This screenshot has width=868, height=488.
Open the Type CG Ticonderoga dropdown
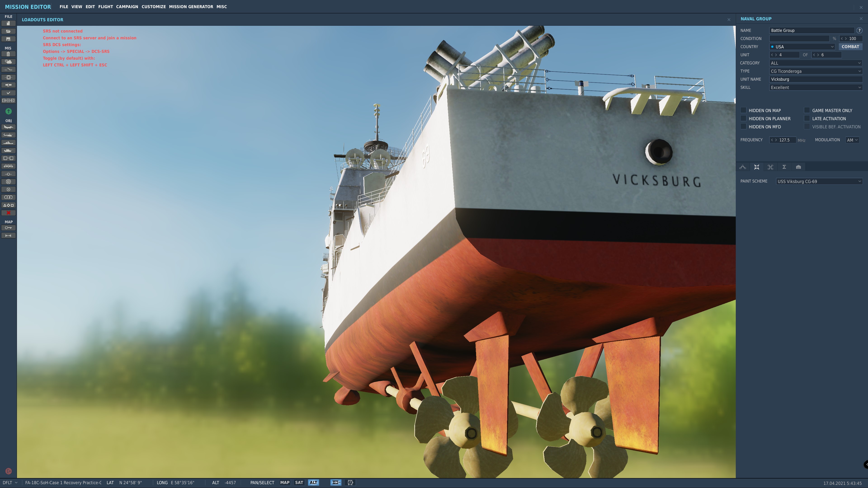[816, 71]
